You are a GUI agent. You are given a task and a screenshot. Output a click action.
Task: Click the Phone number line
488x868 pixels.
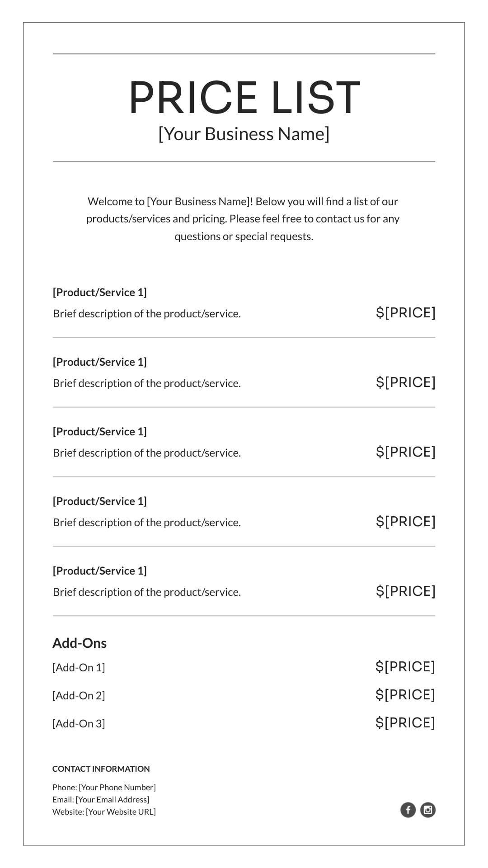(104, 787)
